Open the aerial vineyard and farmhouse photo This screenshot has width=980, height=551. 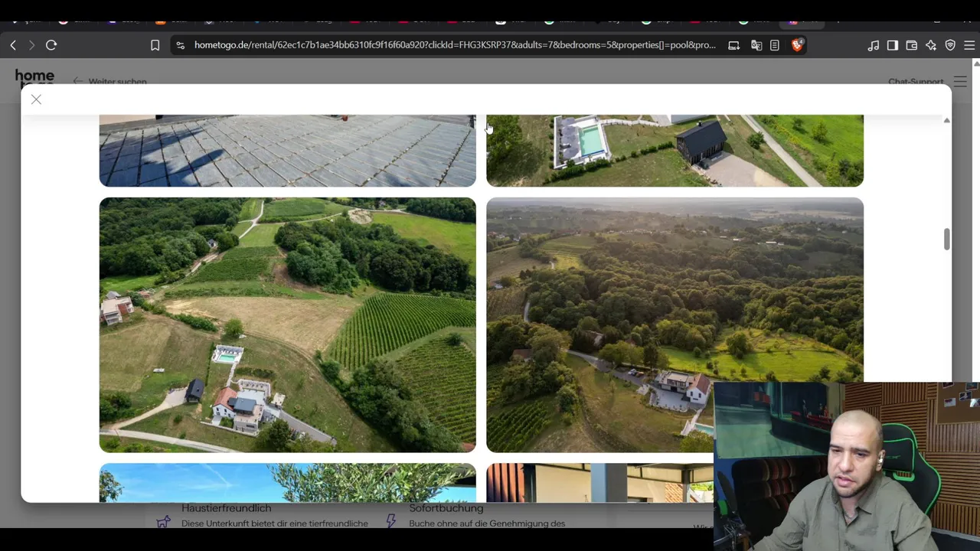pos(287,324)
